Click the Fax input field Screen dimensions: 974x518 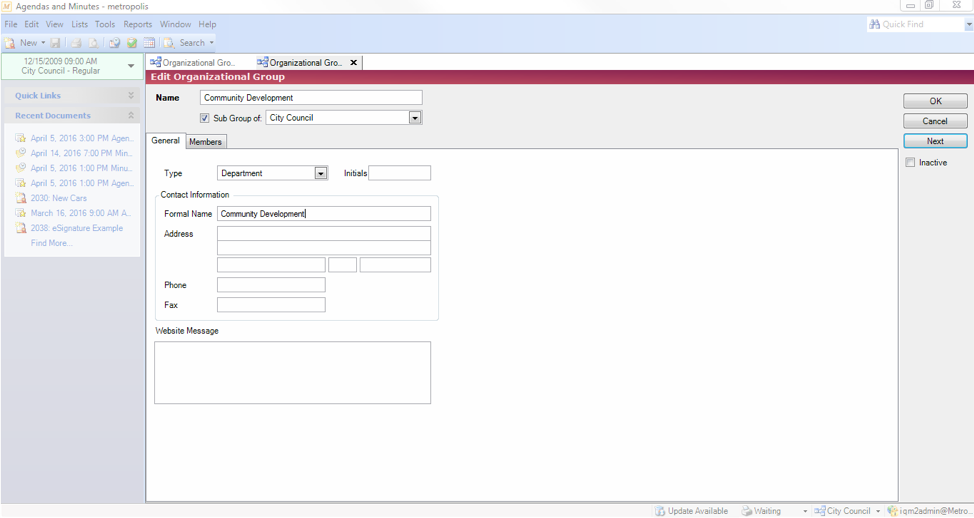(x=271, y=305)
